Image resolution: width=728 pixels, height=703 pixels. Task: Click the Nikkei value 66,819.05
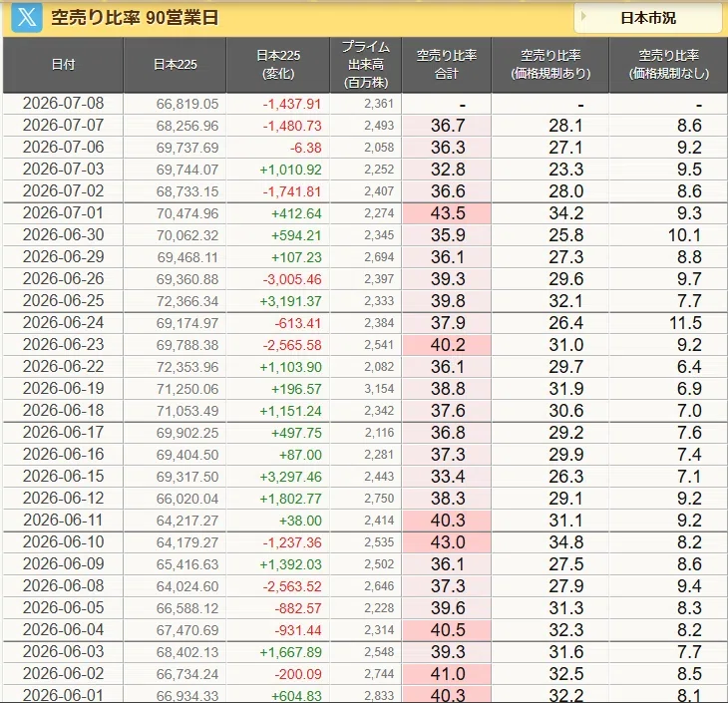point(187,104)
